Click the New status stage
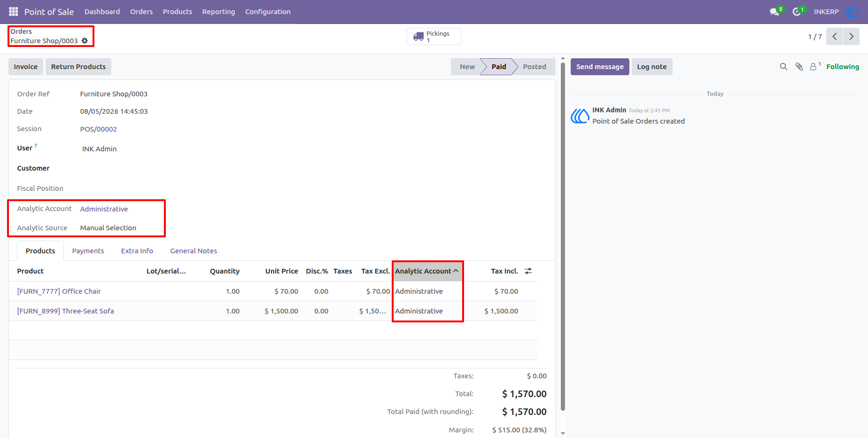 467,67
